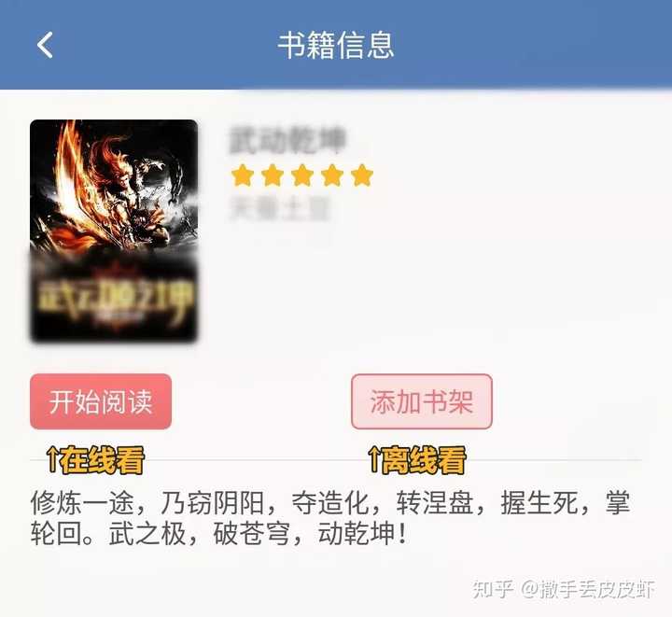
Task: Tap the second rating star
Action: (x=273, y=175)
